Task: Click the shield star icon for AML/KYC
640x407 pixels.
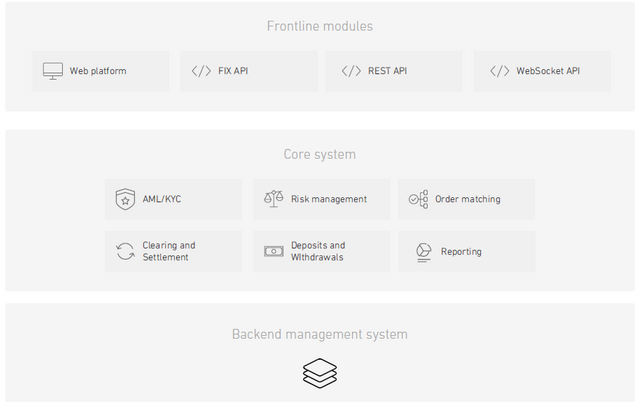Action: coord(125,199)
